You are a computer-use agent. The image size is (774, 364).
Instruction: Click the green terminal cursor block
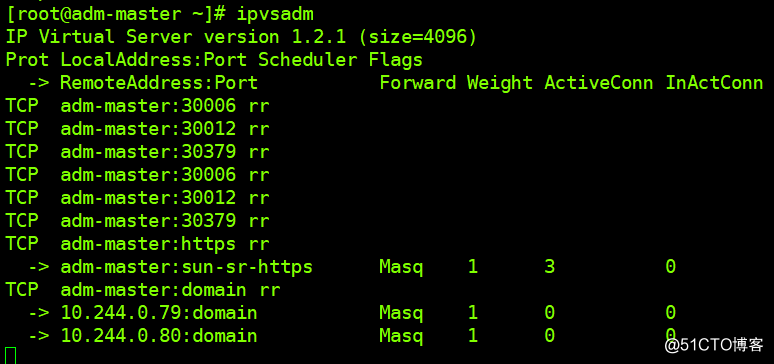pyautogui.click(x=11, y=356)
